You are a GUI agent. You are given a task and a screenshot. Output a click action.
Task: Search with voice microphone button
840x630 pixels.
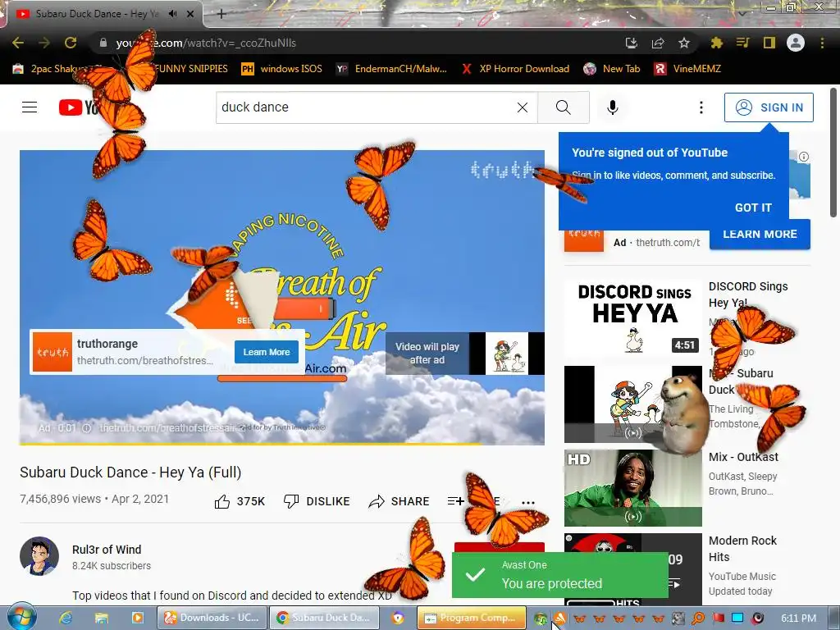pos(612,107)
